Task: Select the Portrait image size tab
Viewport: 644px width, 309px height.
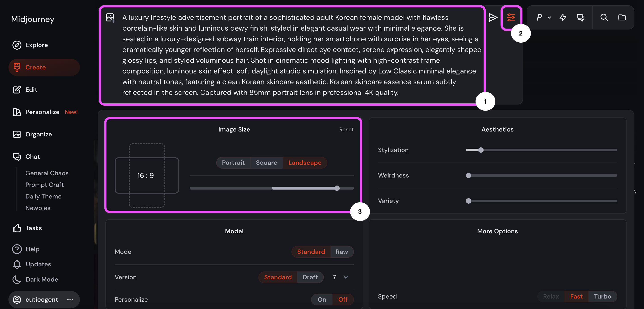Action: (233, 163)
